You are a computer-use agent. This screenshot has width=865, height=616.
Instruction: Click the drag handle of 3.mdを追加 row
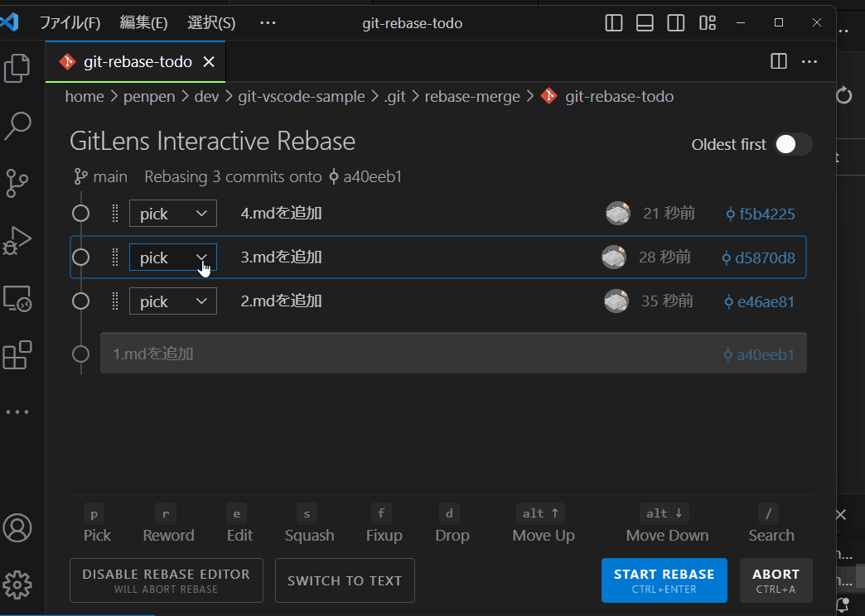pos(115,257)
